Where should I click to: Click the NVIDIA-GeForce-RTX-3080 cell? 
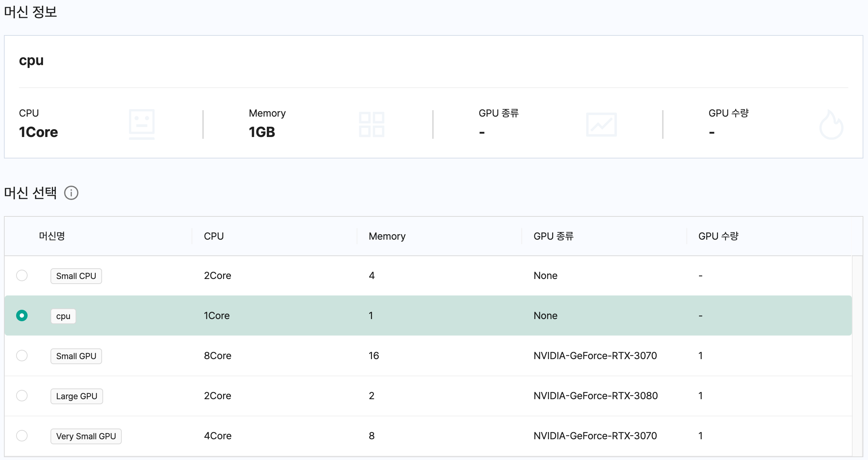(x=595, y=396)
